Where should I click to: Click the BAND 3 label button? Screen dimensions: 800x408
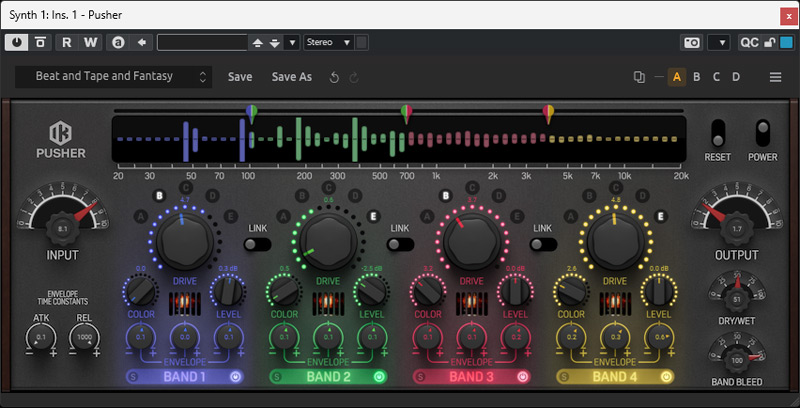470,377
